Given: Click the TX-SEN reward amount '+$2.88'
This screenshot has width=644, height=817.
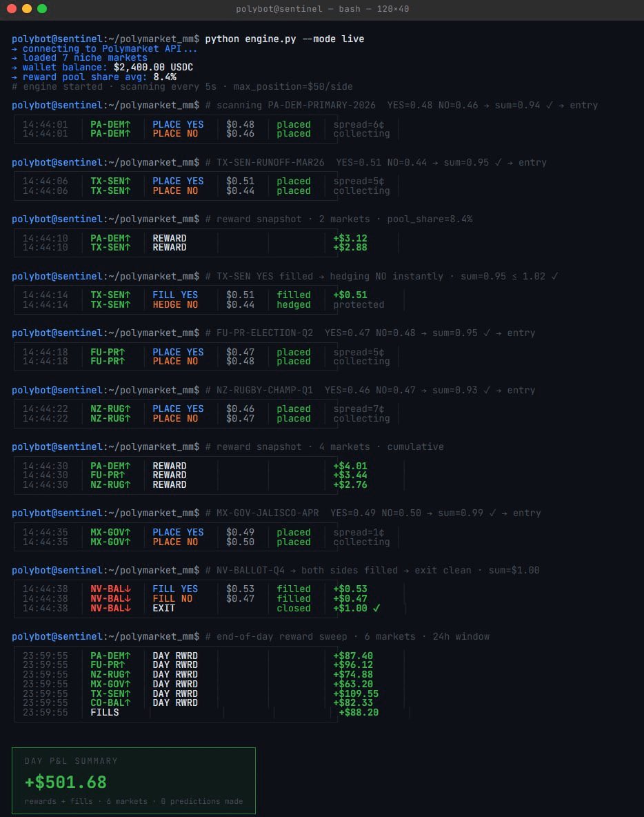Looking at the screenshot, I should 350,248.
